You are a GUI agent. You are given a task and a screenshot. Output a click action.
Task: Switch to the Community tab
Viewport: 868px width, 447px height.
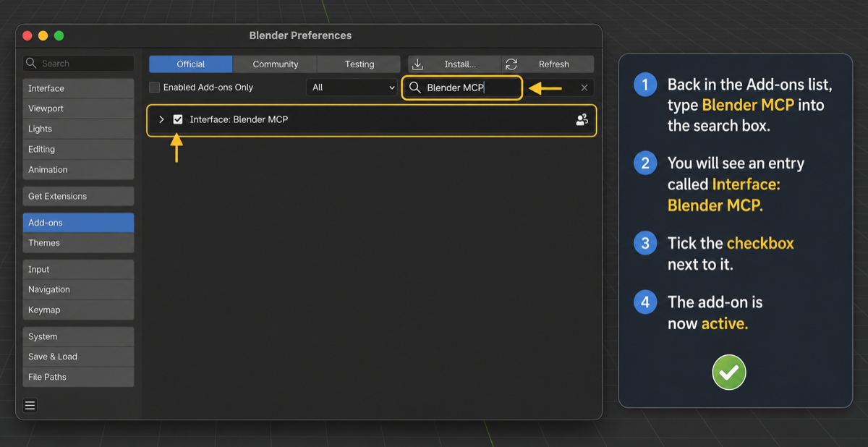click(275, 64)
